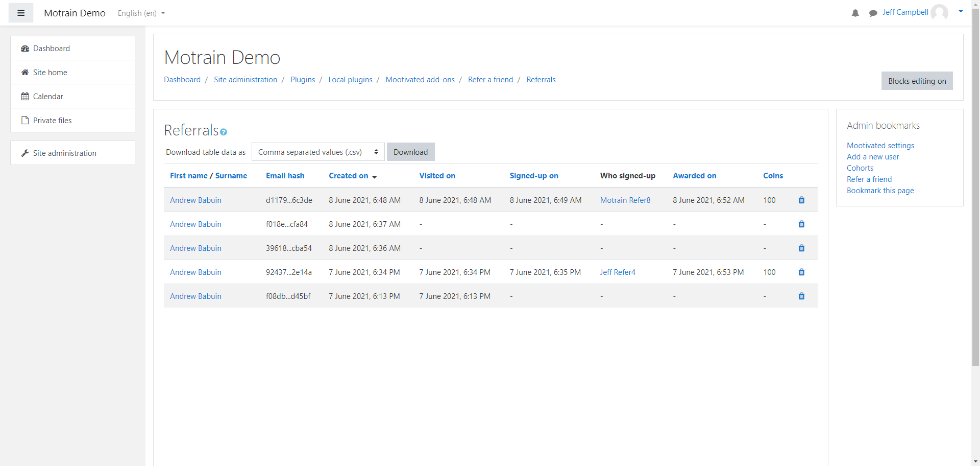This screenshot has height=466, width=980.
Task: Click the help icon beside Referrals heading
Action: pos(224,132)
